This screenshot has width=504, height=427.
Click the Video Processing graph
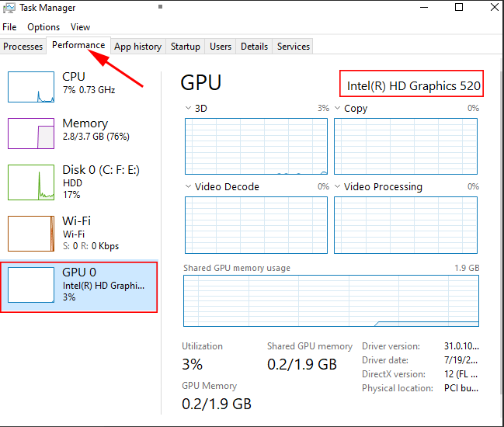click(405, 225)
